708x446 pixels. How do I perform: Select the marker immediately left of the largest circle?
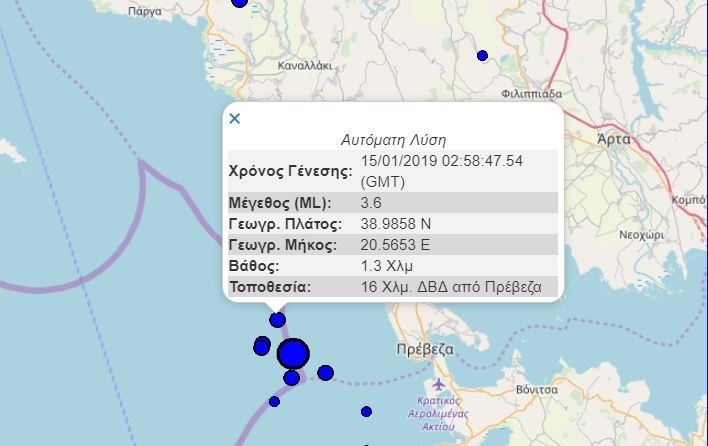(262, 346)
